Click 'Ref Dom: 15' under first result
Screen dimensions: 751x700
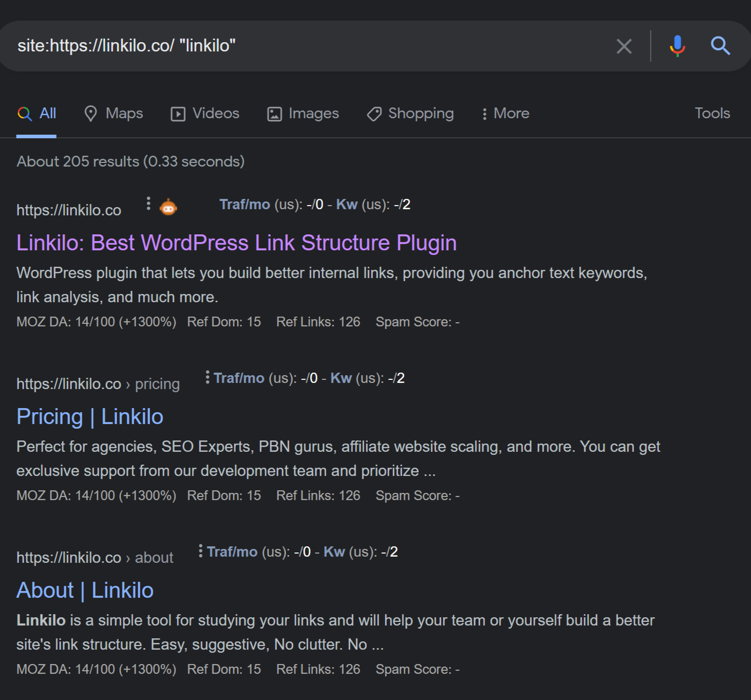[x=224, y=322]
